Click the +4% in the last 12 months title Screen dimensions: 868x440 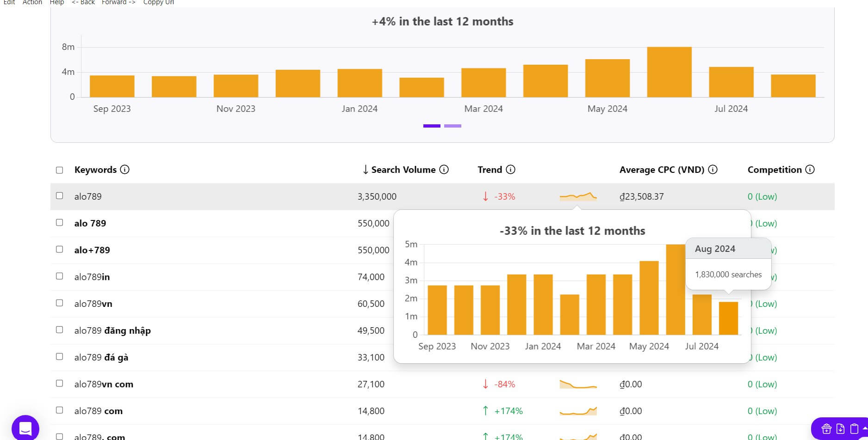point(442,21)
